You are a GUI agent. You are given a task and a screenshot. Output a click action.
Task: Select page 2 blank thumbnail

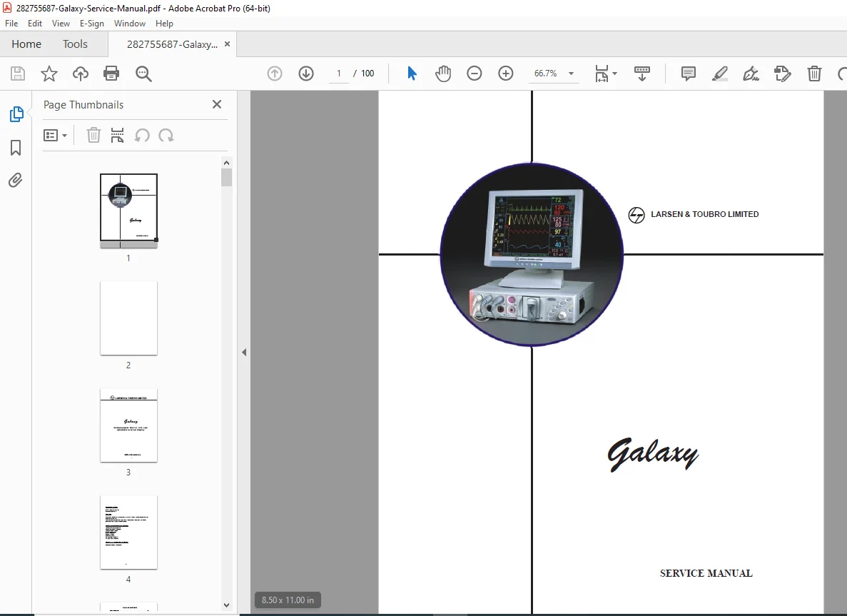coord(128,318)
